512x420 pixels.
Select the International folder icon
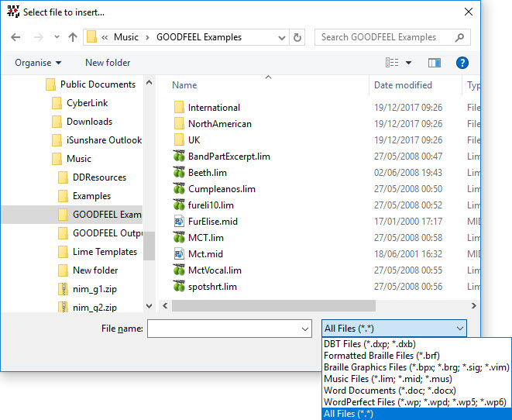tap(179, 107)
